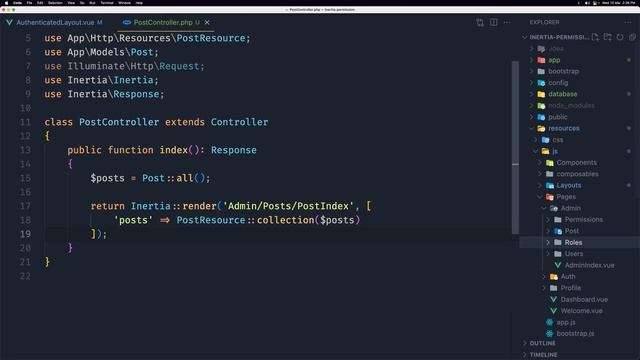Click the Vue icon of Dashboard.vue
The height and width of the screenshot is (360, 640).
point(554,300)
